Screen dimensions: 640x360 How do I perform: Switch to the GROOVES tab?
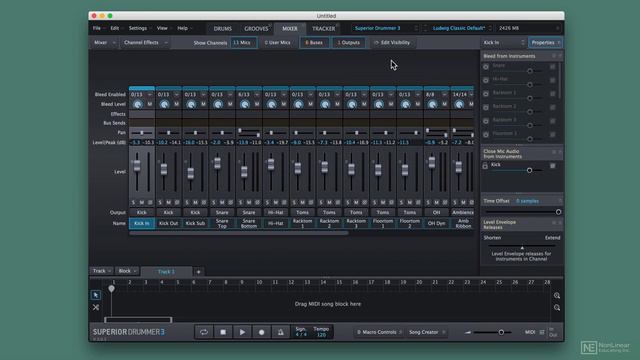click(x=256, y=29)
